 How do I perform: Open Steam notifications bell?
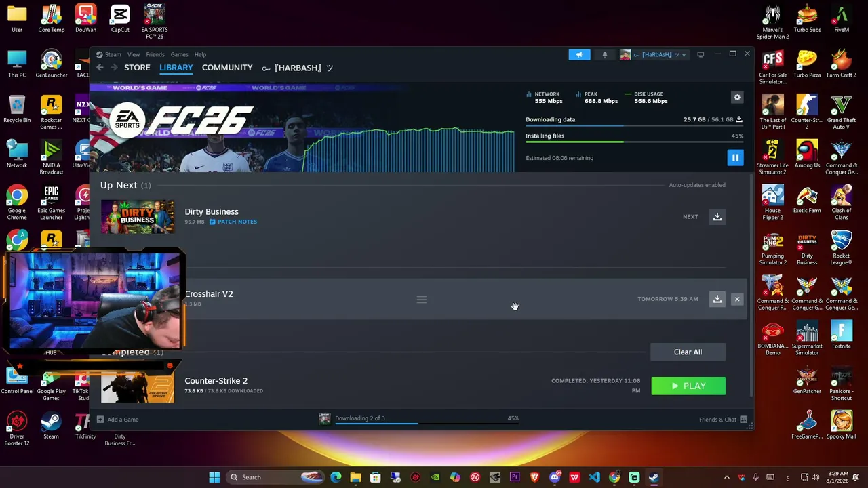point(604,55)
